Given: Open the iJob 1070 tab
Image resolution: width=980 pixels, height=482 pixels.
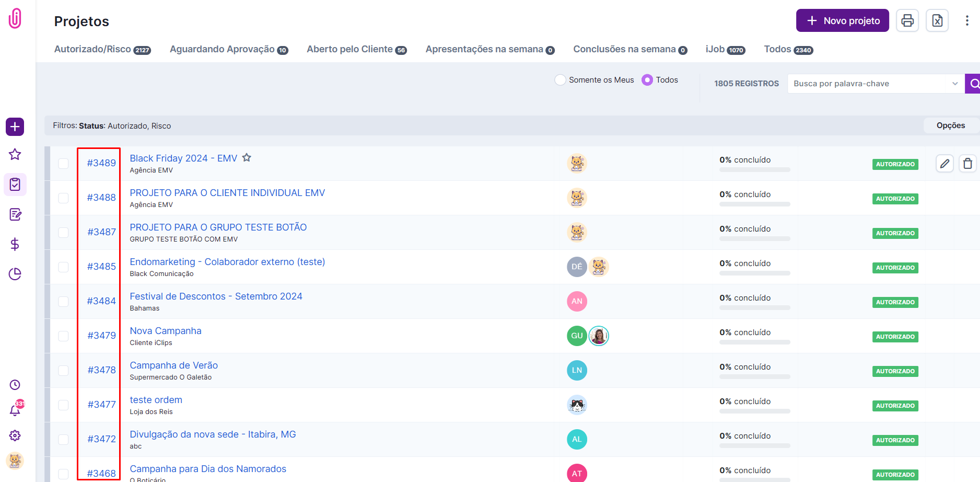Looking at the screenshot, I should click(x=725, y=49).
